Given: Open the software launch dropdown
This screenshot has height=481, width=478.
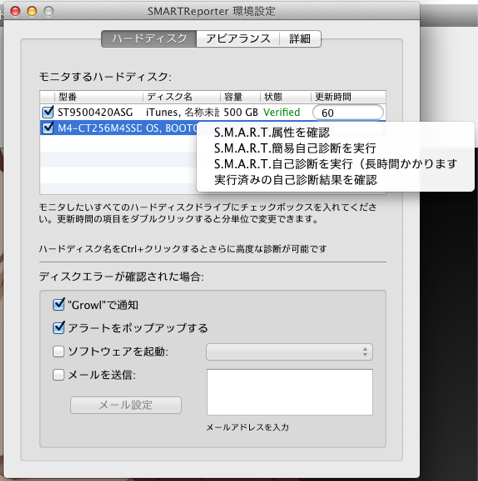Looking at the screenshot, I should click(x=289, y=352).
